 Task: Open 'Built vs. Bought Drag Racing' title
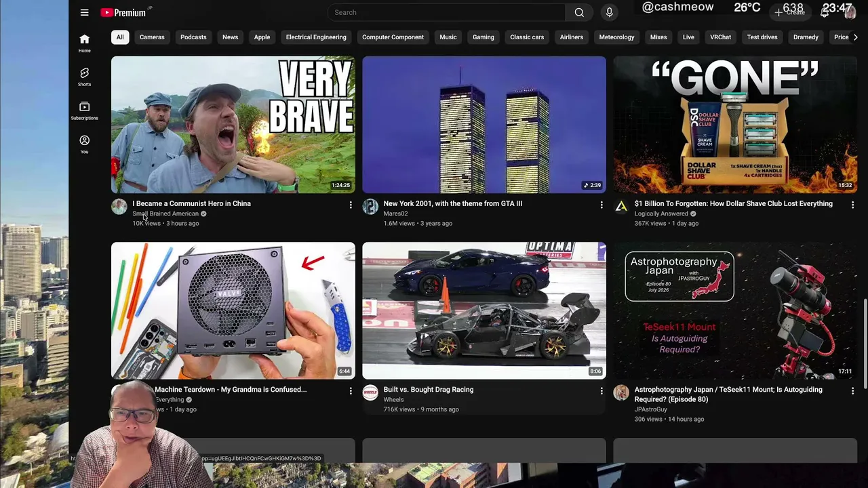pyautogui.click(x=428, y=390)
